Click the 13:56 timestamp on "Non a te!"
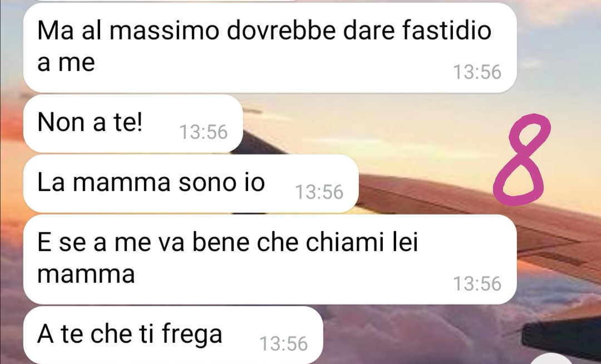 pyautogui.click(x=204, y=132)
